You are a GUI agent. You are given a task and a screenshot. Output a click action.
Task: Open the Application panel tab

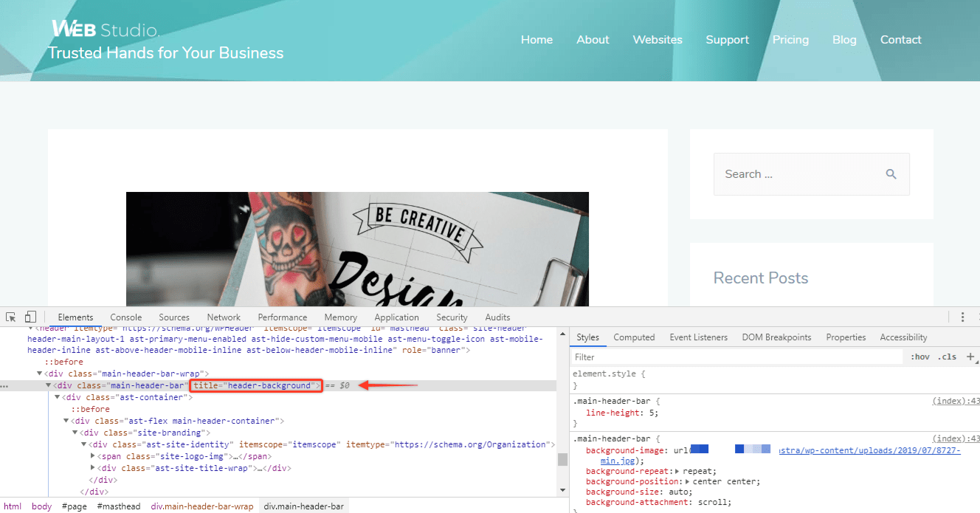(396, 317)
